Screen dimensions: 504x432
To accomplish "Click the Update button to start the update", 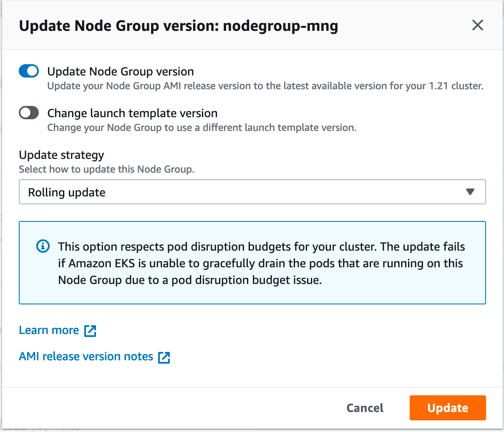I will pyautogui.click(x=447, y=408).
